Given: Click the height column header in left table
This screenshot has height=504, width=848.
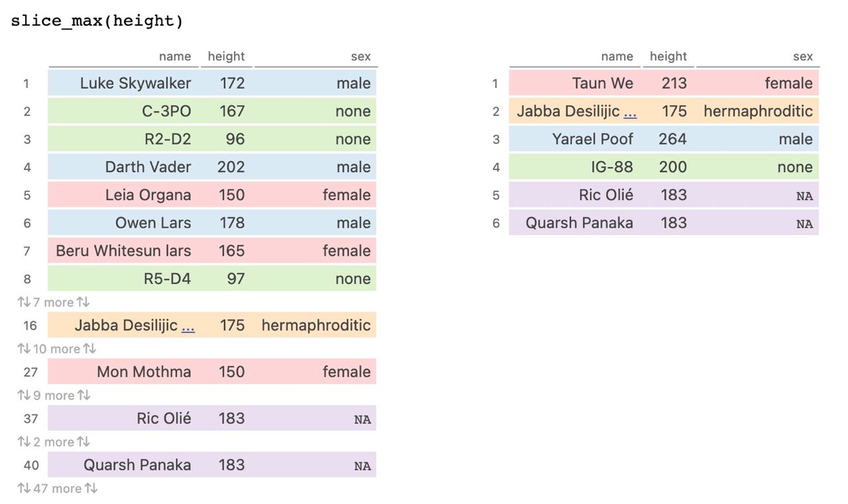Looking at the screenshot, I should coord(226,57).
